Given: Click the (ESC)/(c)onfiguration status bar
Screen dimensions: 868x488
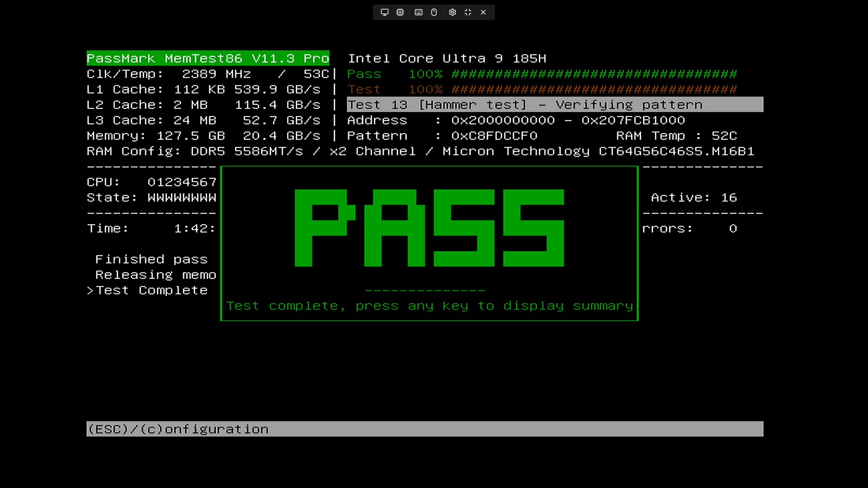Looking at the screenshot, I should point(178,429).
